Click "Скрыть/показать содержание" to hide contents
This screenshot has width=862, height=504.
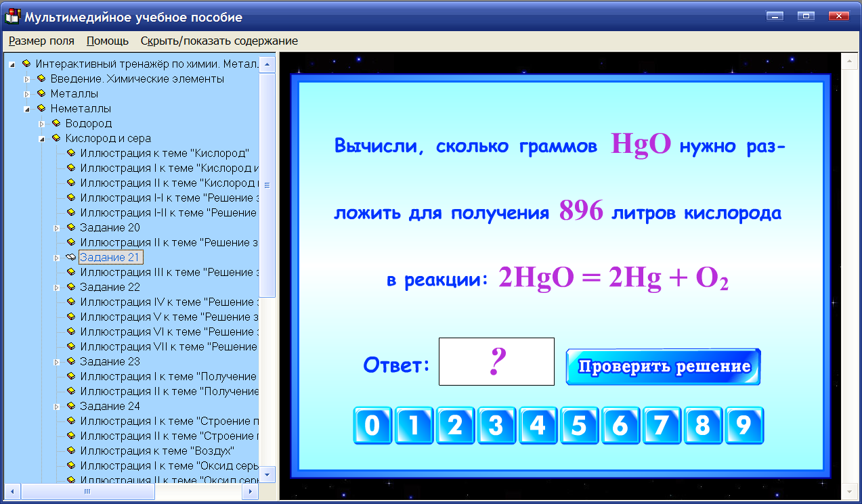tap(218, 41)
